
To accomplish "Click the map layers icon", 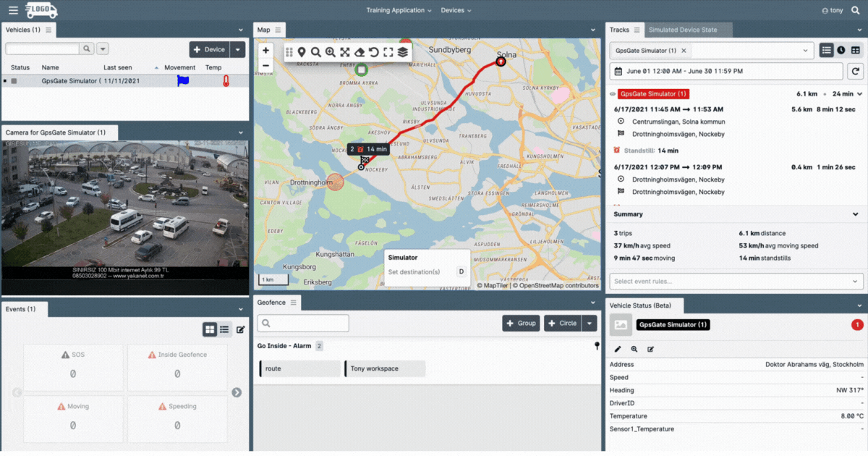I will point(403,52).
